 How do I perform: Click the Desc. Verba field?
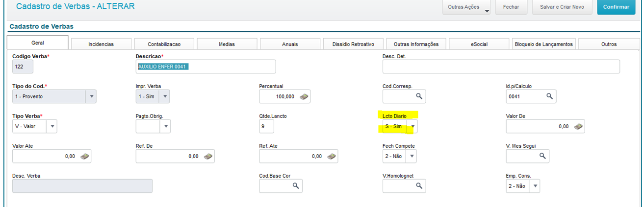pos(82,186)
